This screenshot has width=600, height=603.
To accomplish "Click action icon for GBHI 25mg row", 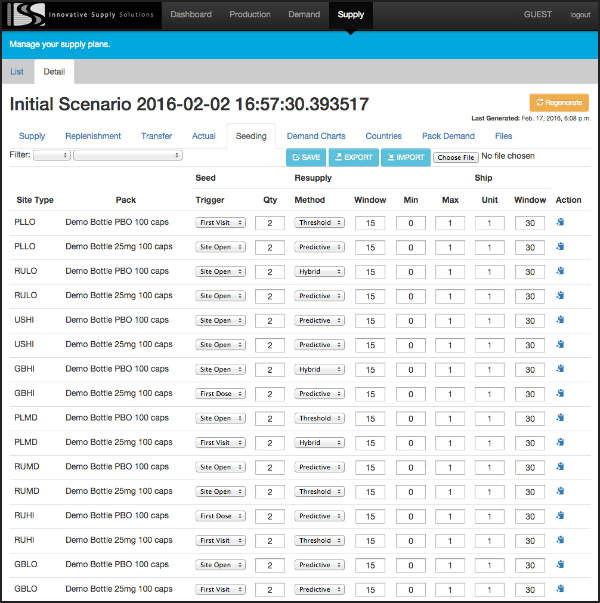I will click(560, 393).
